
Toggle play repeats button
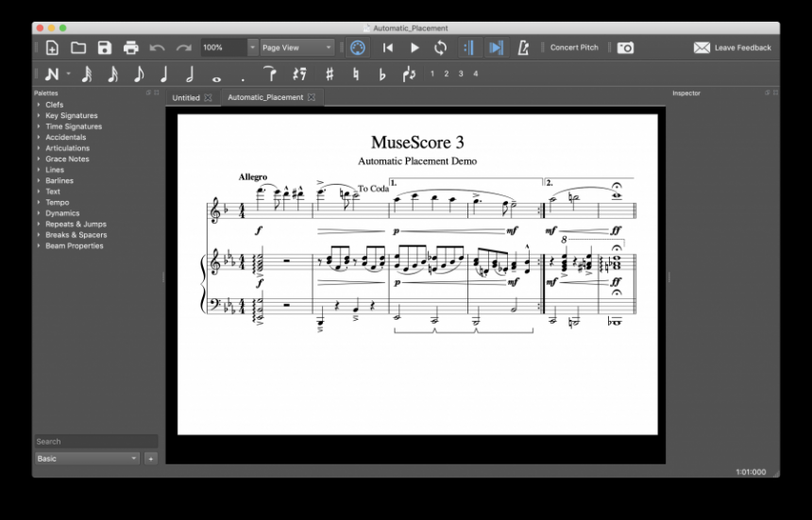(x=469, y=47)
